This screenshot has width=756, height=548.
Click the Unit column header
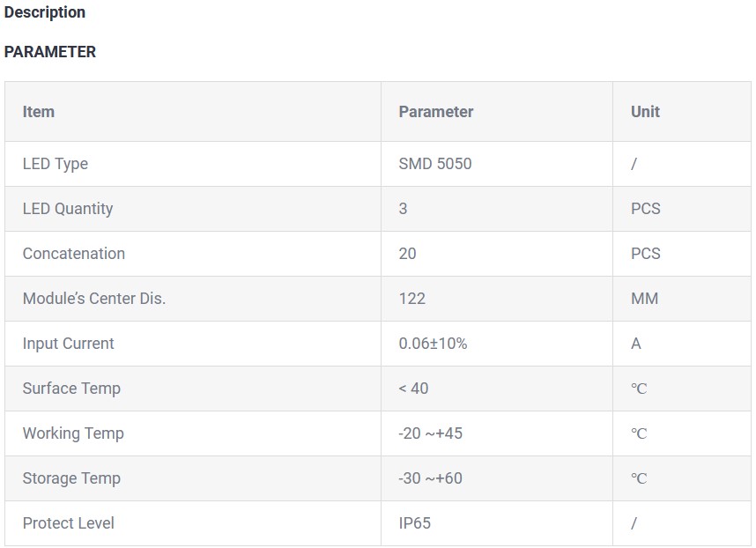coord(645,112)
